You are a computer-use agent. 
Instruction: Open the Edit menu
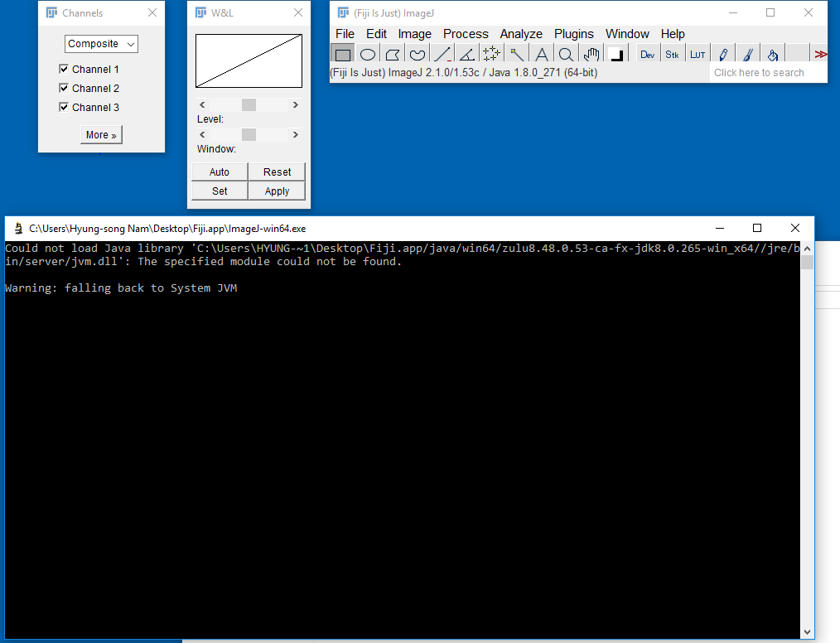pos(376,34)
